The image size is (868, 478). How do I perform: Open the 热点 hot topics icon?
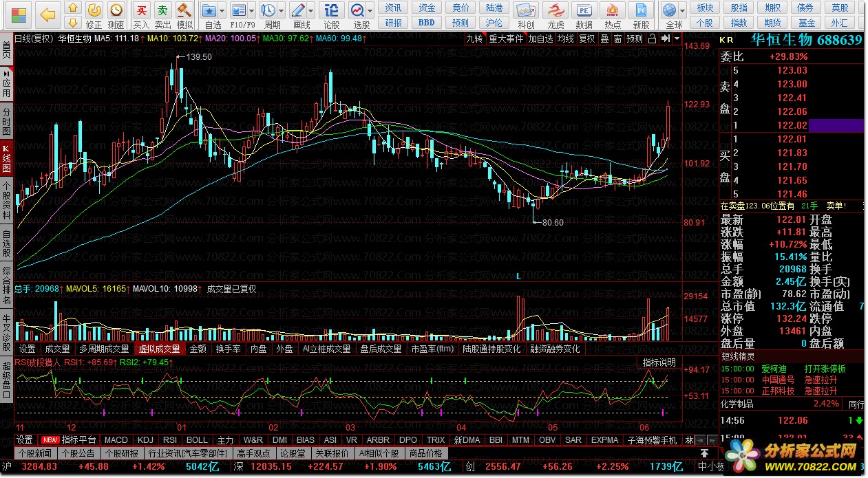613,15
